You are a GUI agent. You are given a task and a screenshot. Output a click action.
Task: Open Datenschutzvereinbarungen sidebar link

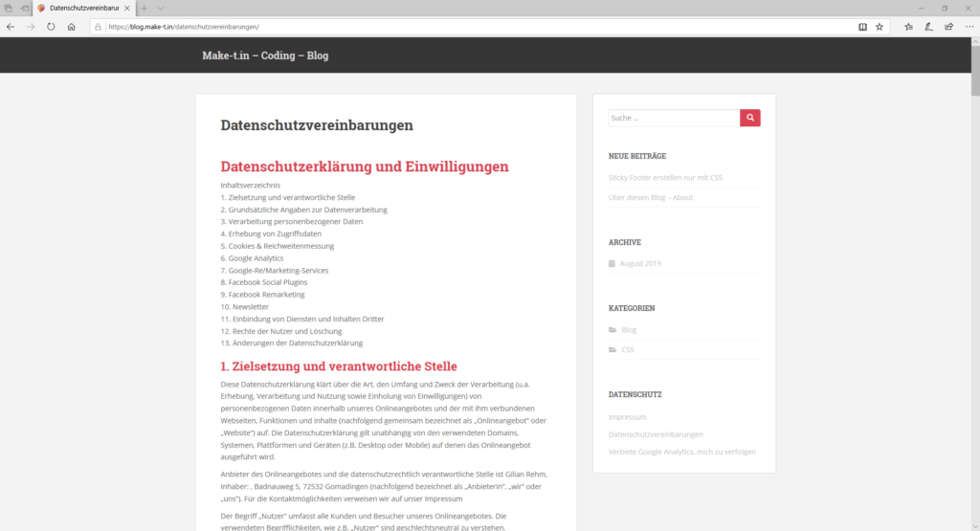656,434
